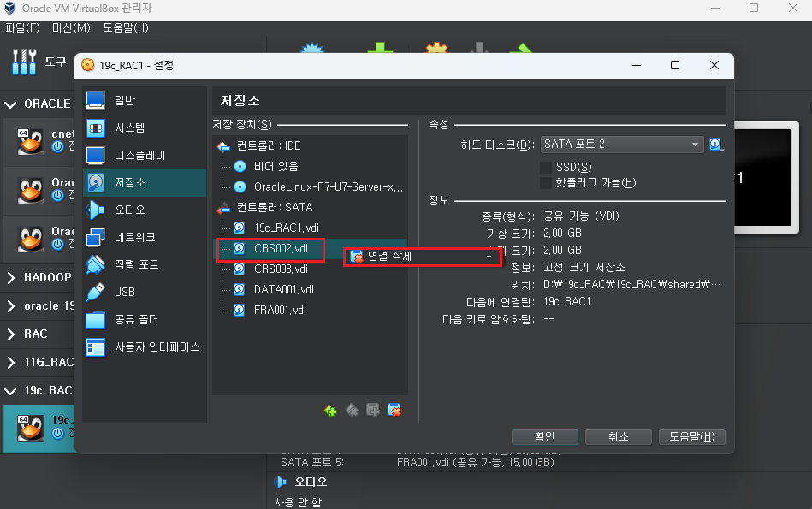Click the 도움말(H) button in settings dialog
Image resolution: width=812 pixels, height=509 pixels.
692,437
